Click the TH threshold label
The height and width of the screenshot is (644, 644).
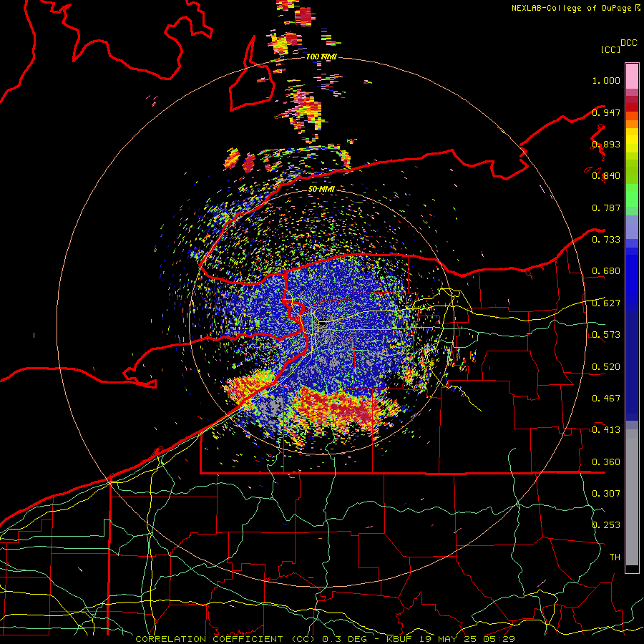pyautogui.click(x=615, y=557)
